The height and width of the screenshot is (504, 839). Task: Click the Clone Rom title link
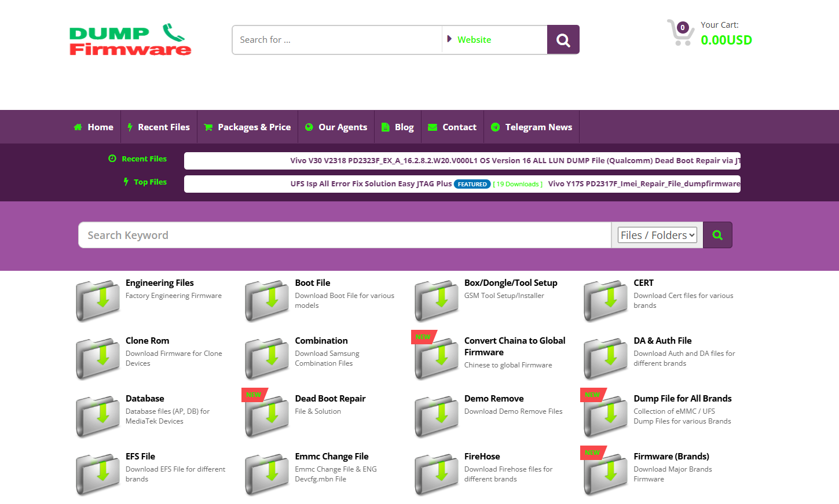click(148, 341)
